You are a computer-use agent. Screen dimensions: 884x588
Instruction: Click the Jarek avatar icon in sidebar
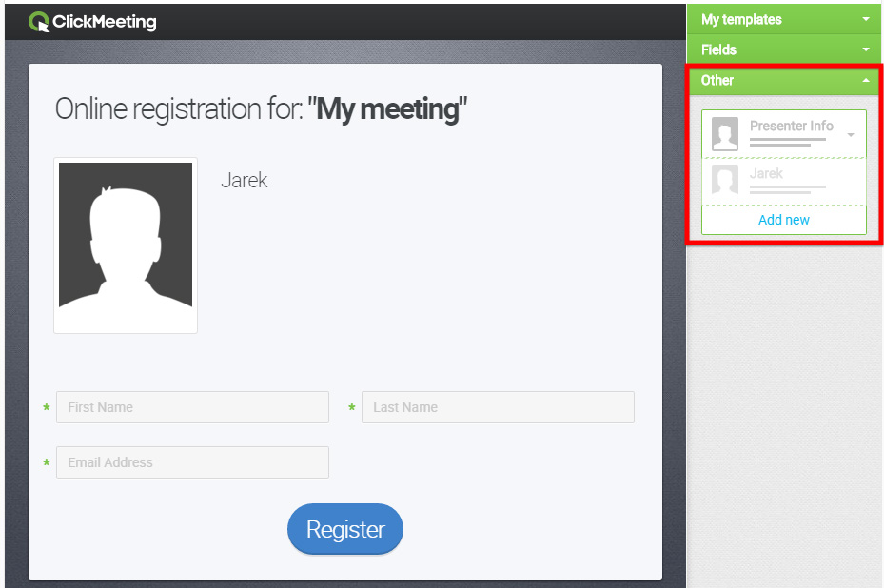click(725, 181)
